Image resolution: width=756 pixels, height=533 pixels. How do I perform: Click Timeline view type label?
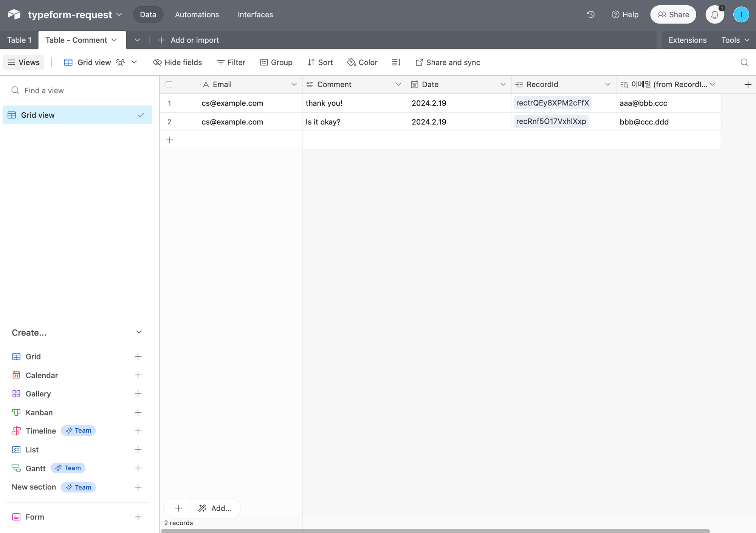pyautogui.click(x=41, y=431)
